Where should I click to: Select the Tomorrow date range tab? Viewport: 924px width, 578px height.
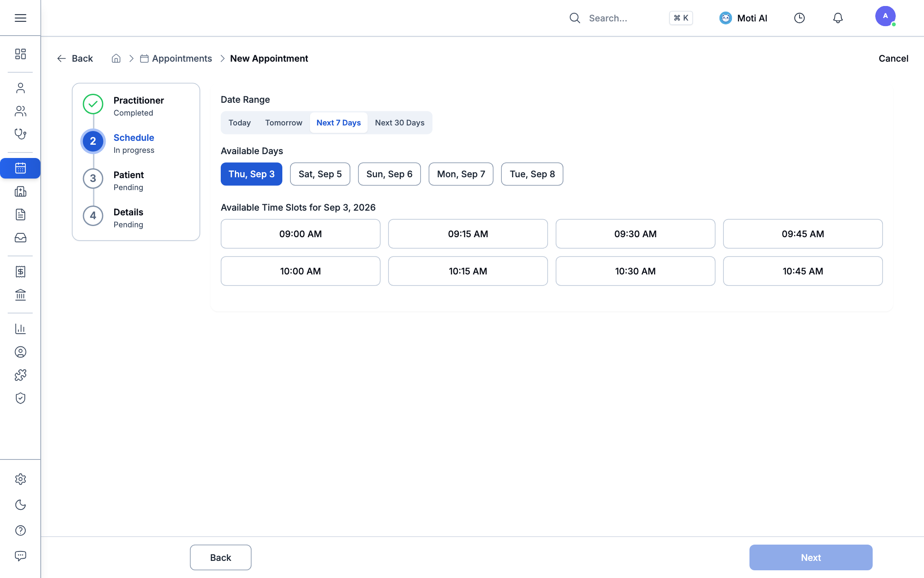pos(284,122)
